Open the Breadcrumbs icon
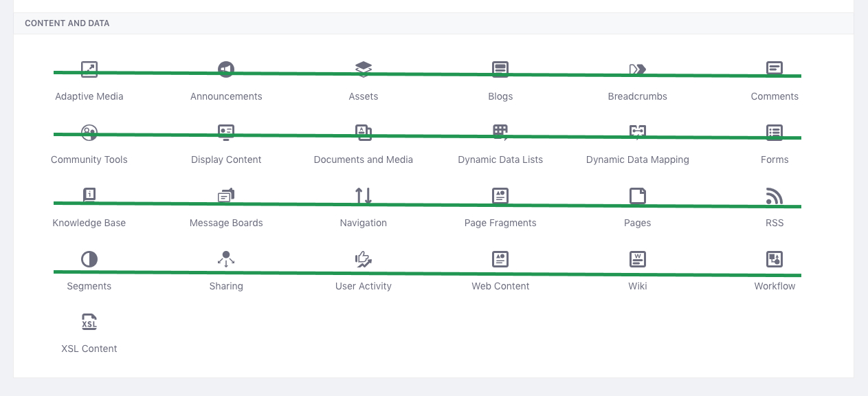Image resolution: width=868 pixels, height=396 pixels. tap(638, 69)
